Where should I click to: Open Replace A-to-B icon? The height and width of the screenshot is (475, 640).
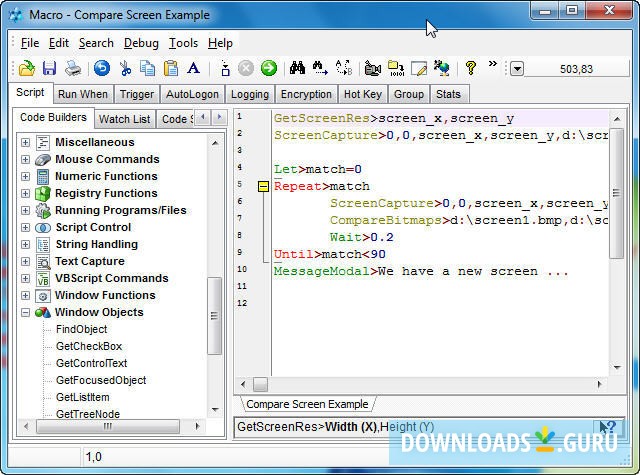pos(344,68)
